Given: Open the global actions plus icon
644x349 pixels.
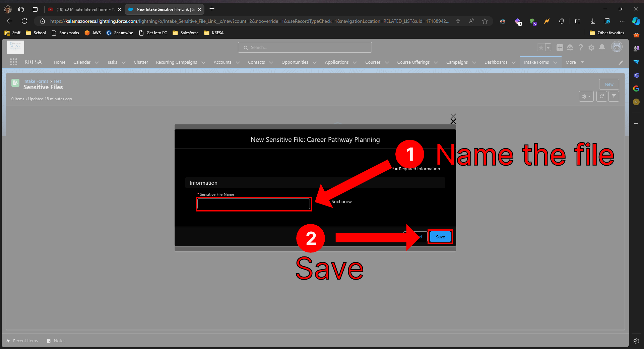Looking at the screenshot, I should click(x=560, y=48).
